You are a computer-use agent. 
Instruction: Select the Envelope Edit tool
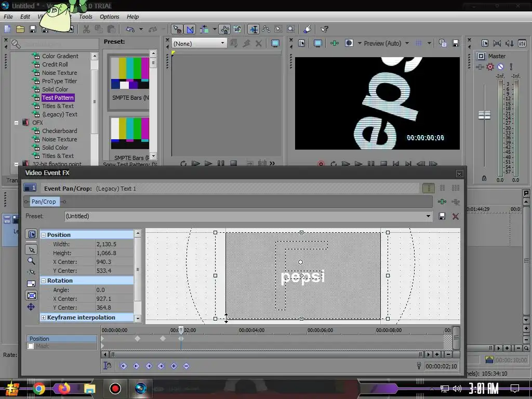[x=266, y=29]
